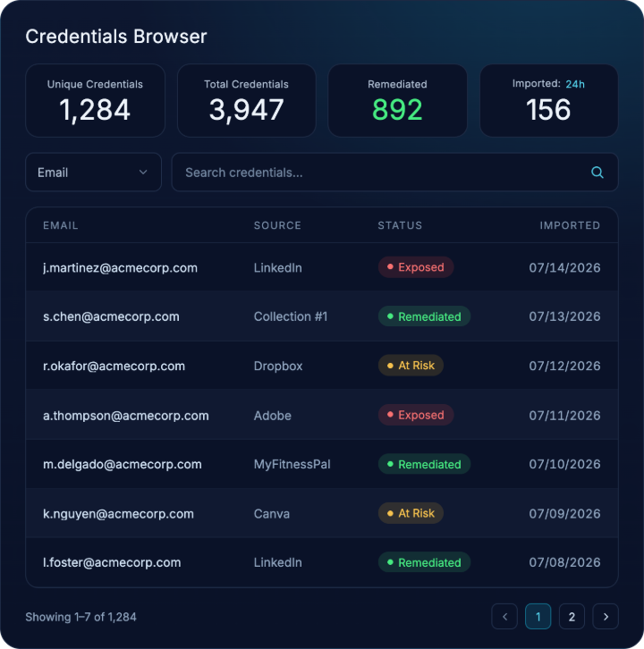The width and height of the screenshot is (644, 649).
Task: Click Remediated badge in l.foster row
Action: (424, 562)
